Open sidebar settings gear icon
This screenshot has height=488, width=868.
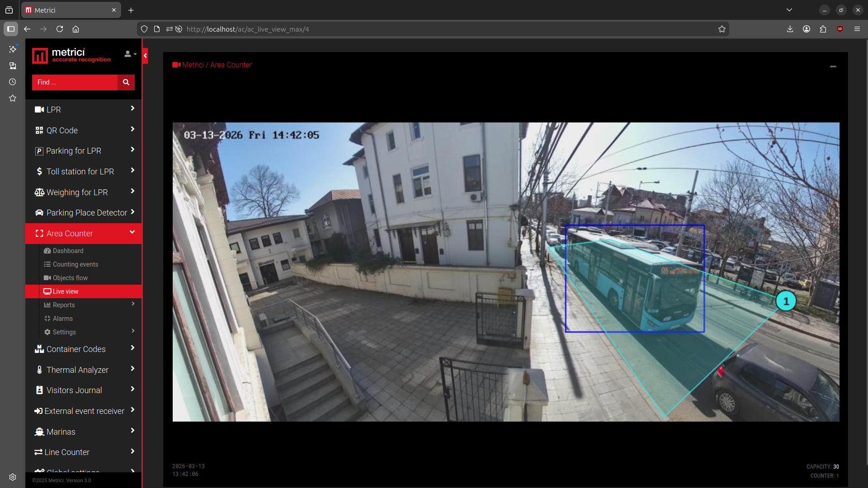pyautogui.click(x=13, y=477)
